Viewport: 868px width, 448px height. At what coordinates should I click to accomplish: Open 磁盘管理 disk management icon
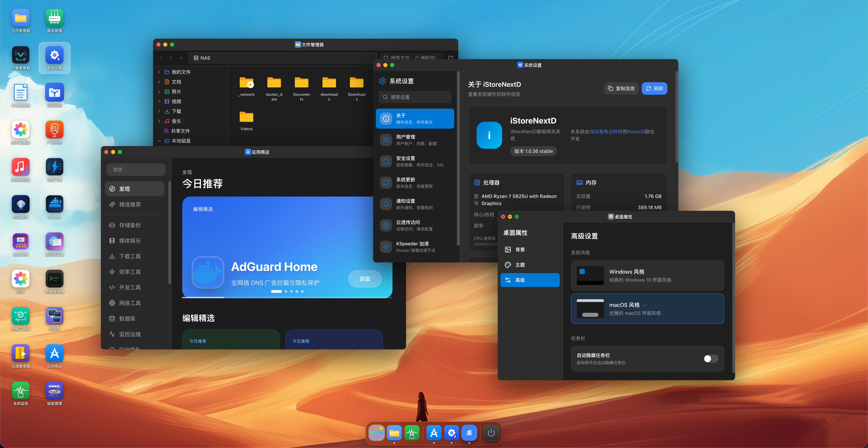point(54,390)
